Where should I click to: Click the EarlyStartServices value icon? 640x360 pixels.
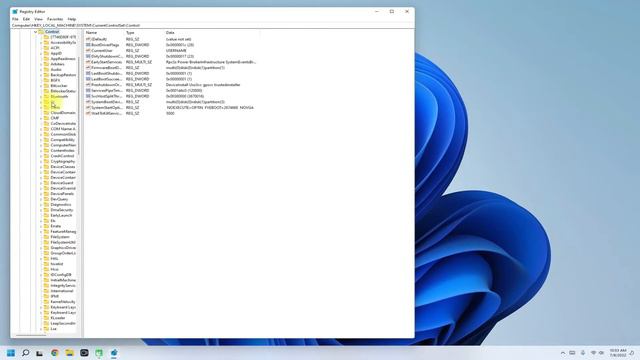pyautogui.click(x=88, y=62)
